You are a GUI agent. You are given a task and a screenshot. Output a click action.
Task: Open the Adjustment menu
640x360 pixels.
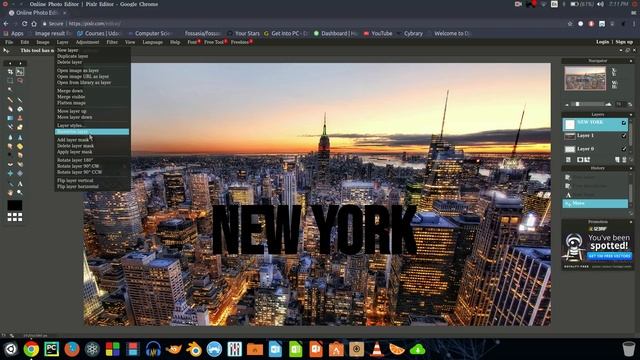(x=87, y=42)
